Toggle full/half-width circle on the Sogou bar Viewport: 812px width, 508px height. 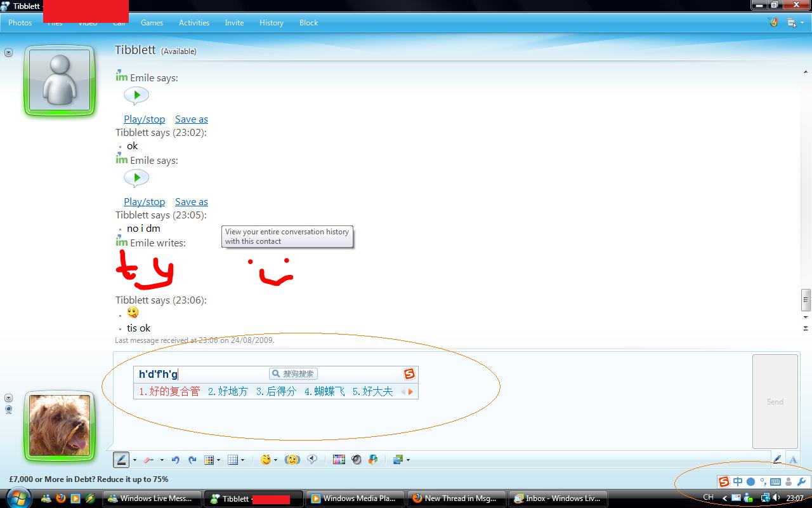[x=750, y=482]
